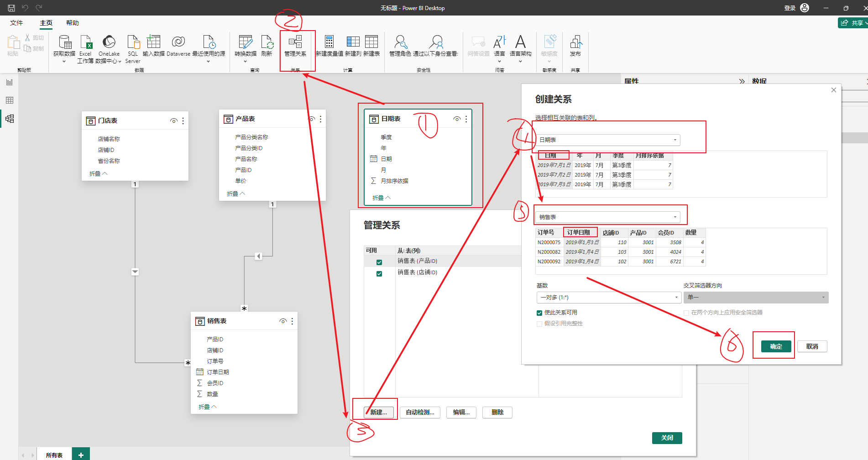Open the 文件 file menu
Viewport: 868px width, 460px height.
(16, 23)
